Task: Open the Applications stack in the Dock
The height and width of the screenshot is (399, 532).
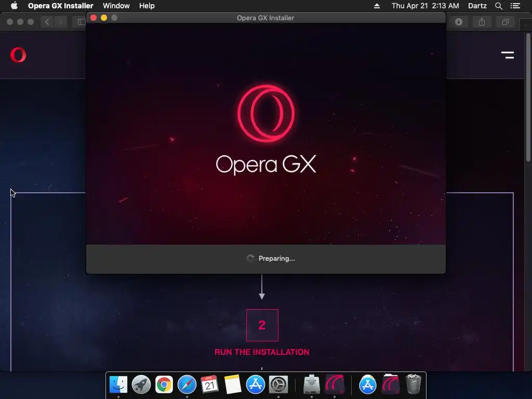Action: click(367, 384)
